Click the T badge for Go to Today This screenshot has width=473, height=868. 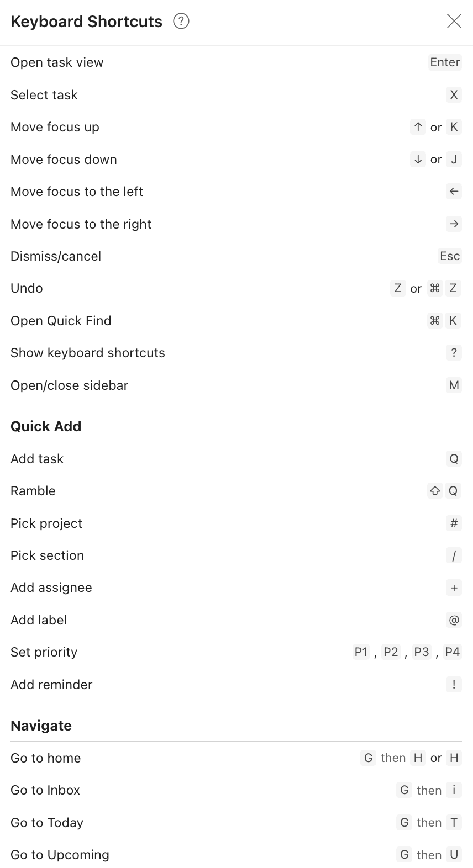(453, 822)
